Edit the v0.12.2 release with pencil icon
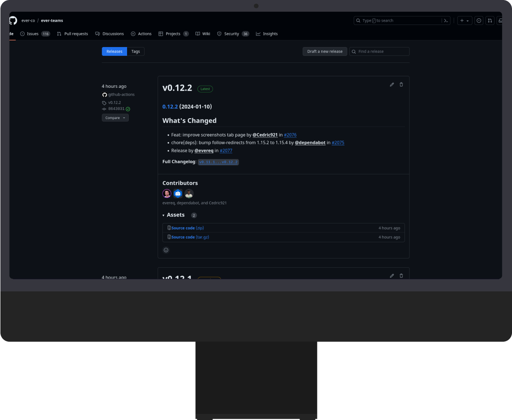The width and height of the screenshot is (512, 420). tap(392, 84)
